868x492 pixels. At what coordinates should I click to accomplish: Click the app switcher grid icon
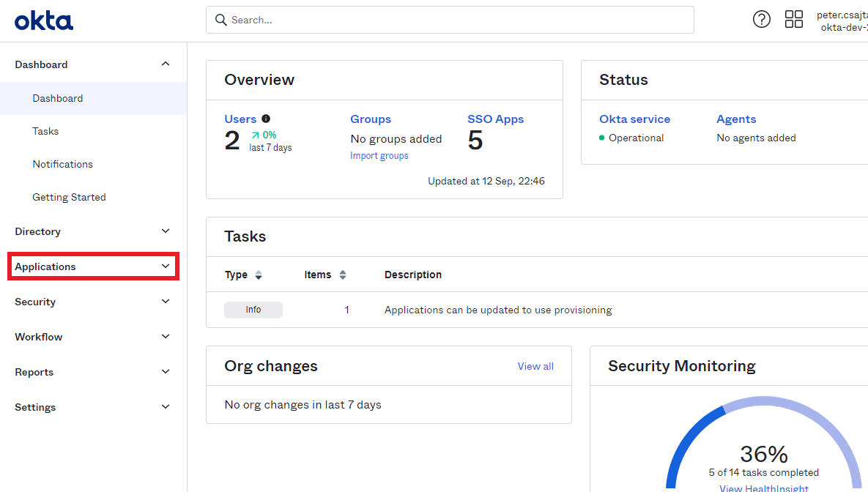[x=794, y=19]
